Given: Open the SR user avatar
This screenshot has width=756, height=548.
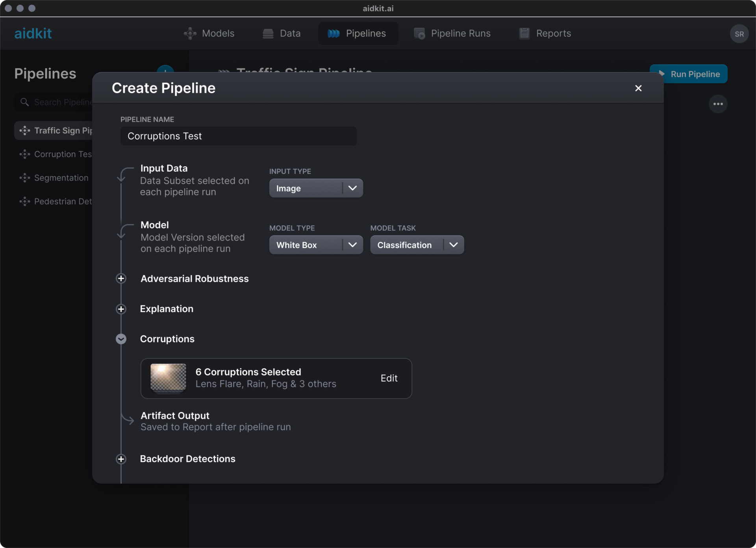Looking at the screenshot, I should (739, 34).
